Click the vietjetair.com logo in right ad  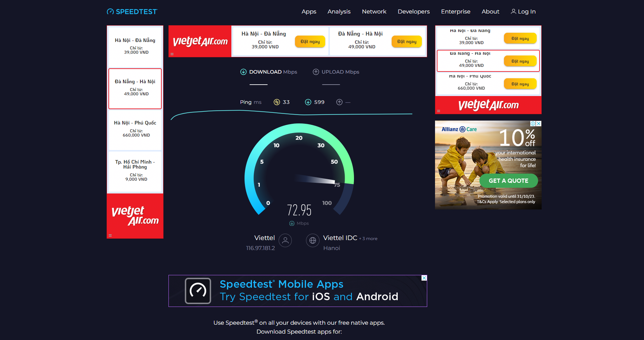pyautogui.click(x=488, y=105)
